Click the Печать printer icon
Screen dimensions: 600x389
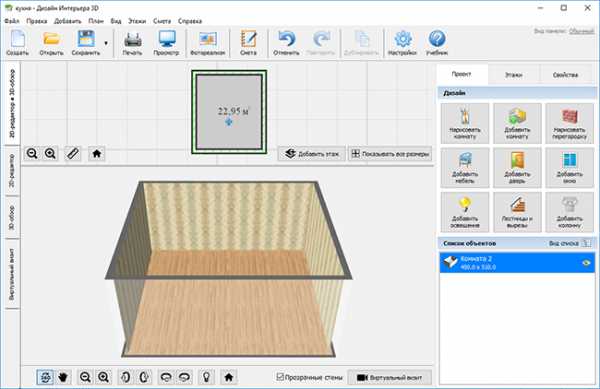point(132,42)
